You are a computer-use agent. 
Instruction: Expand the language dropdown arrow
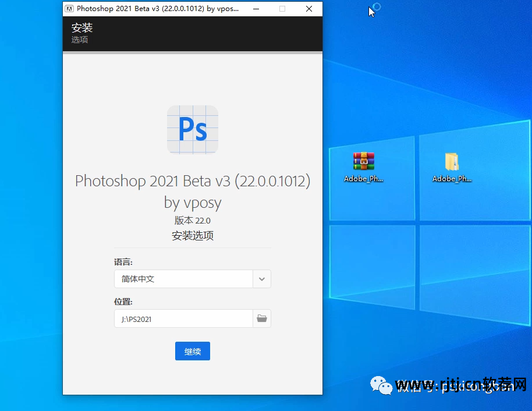(x=261, y=279)
